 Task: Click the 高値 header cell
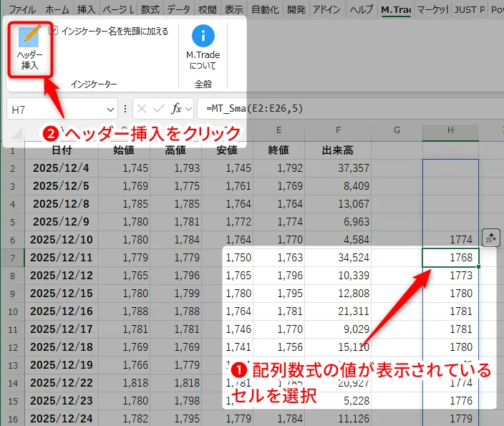point(175,150)
